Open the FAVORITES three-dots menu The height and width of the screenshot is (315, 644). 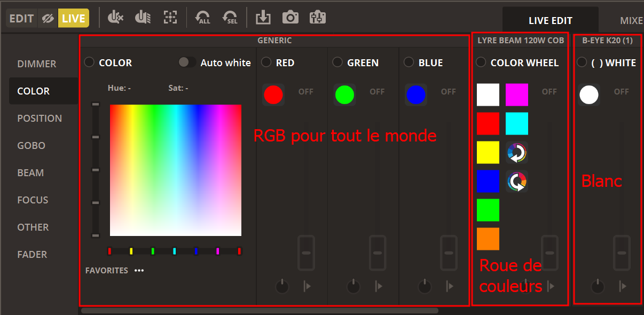coord(139,271)
